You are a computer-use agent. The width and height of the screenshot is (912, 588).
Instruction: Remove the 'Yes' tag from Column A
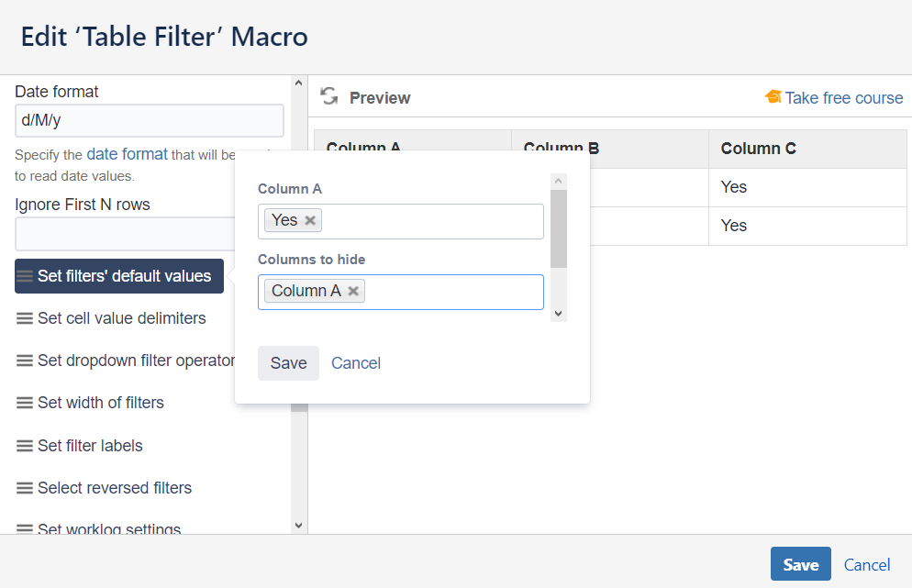click(x=310, y=220)
